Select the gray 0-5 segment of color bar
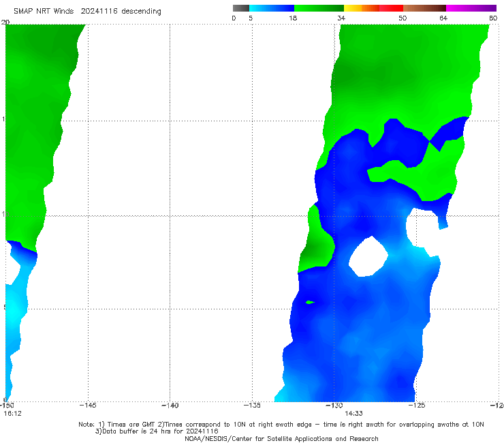504x443 pixels. click(x=241, y=8)
